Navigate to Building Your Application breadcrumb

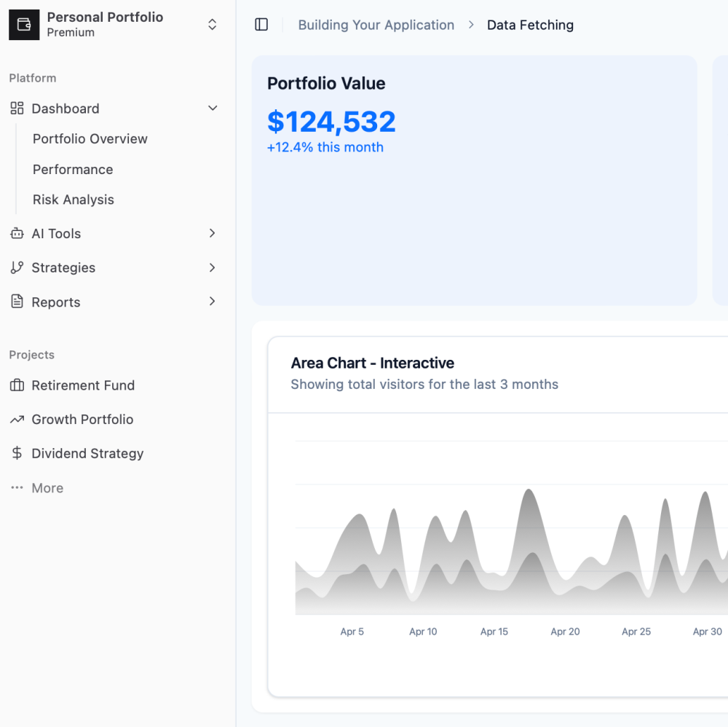click(376, 25)
